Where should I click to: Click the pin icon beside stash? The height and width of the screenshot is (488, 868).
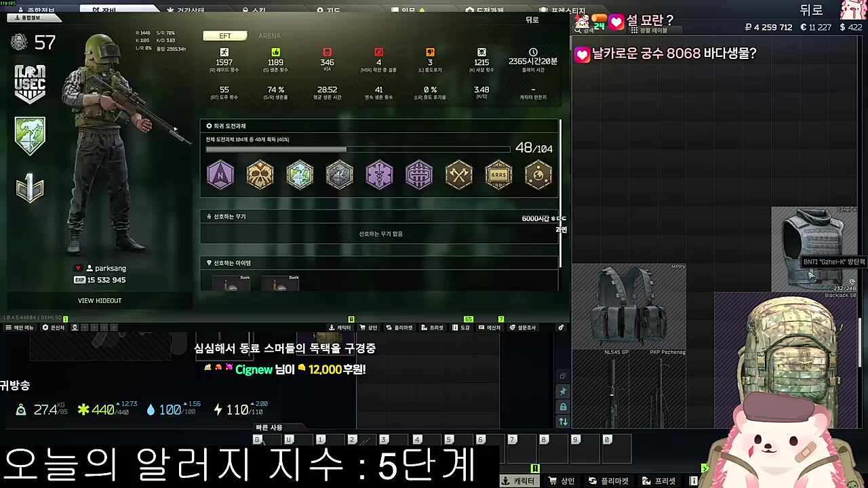pos(563,391)
